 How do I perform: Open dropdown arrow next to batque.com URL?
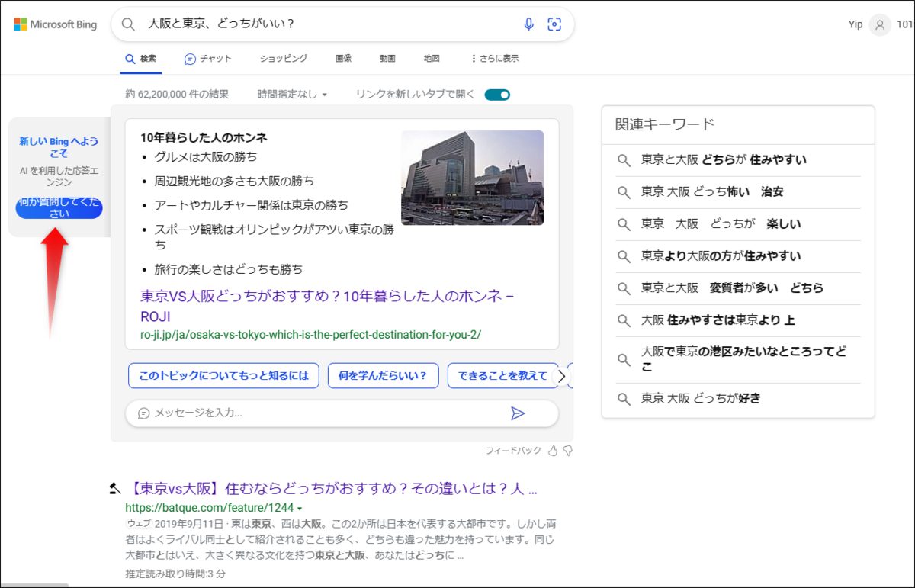pyautogui.click(x=300, y=509)
